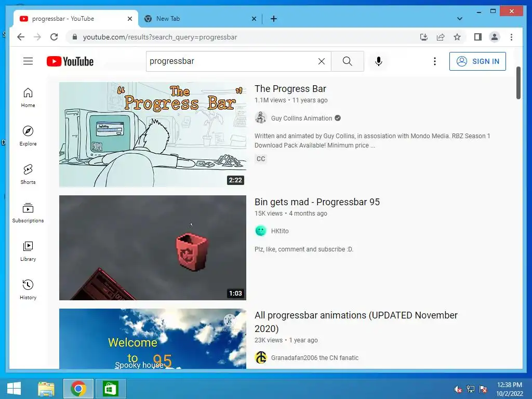Share this page icon

click(x=441, y=37)
